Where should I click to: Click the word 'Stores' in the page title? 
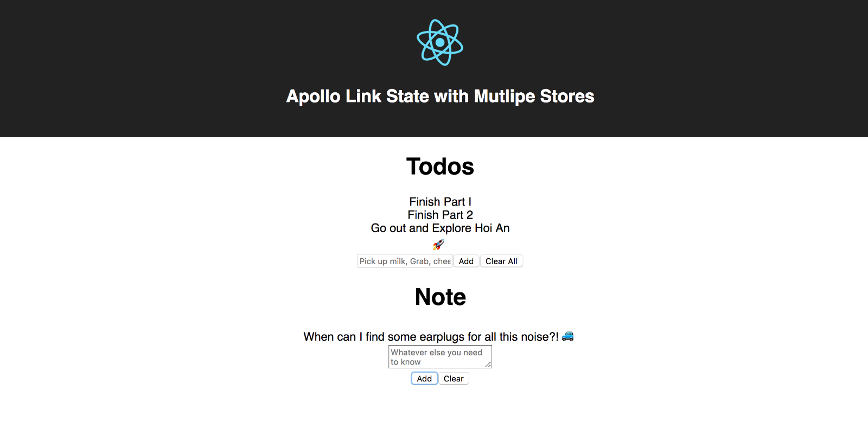click(567, 96)
